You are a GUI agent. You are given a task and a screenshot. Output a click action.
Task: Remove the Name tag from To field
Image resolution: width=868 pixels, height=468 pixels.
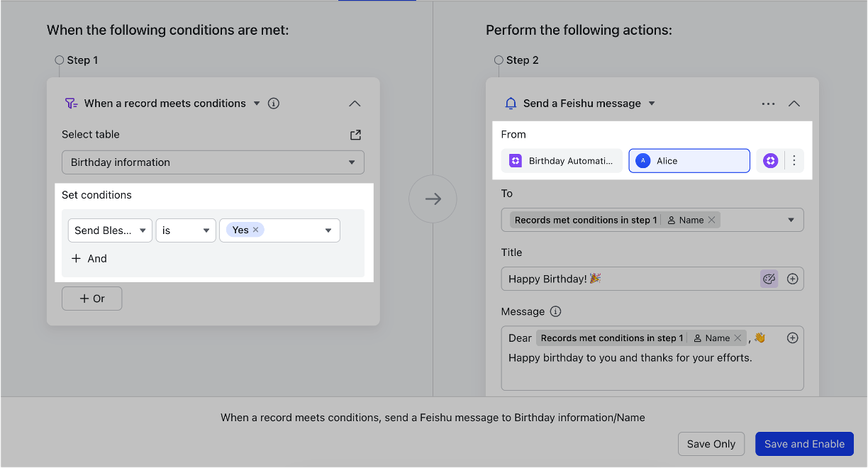pyautogui.click(x=711, y=220)
